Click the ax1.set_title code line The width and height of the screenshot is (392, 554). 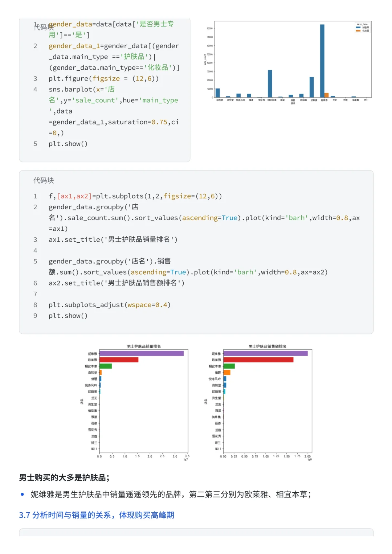tap(113, 239)
